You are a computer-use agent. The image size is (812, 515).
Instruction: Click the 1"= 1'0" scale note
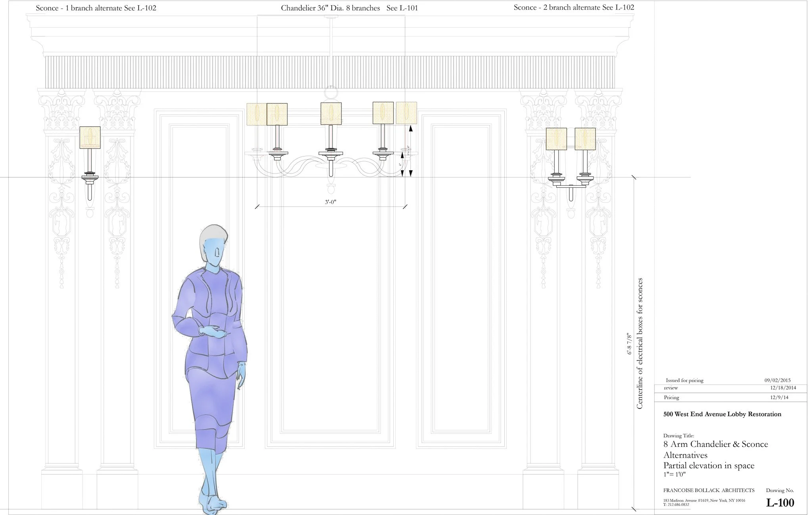(674, 475)
